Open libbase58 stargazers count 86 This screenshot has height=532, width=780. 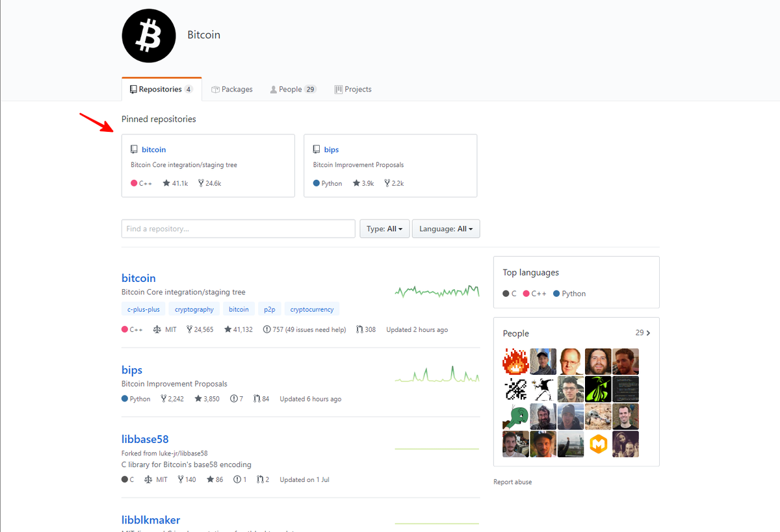(x=214, y=479)
